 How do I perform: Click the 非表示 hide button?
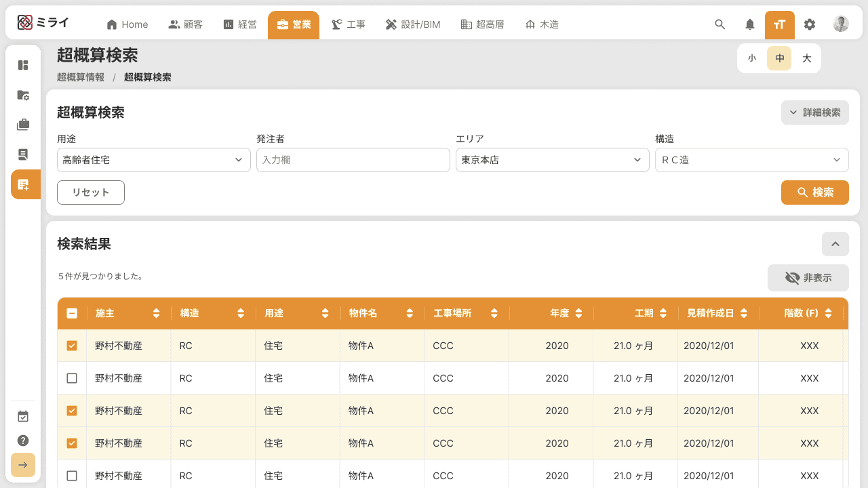(808, 278)
